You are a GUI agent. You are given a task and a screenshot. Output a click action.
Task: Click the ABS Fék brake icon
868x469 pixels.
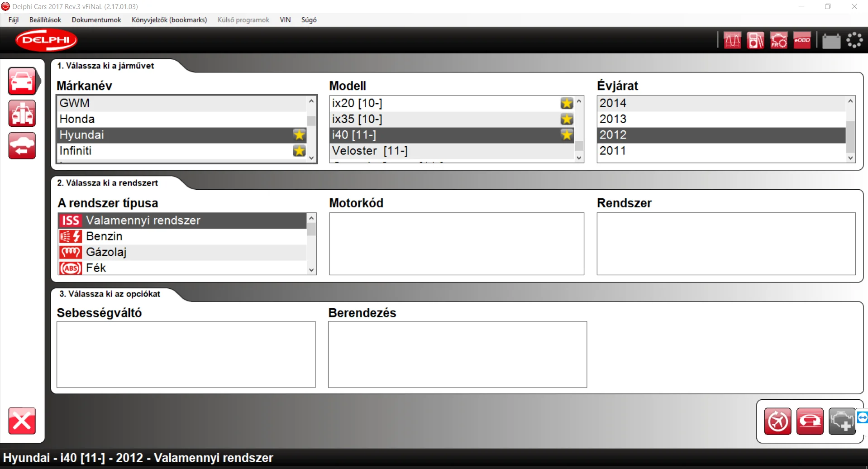[x=70, y=268]
